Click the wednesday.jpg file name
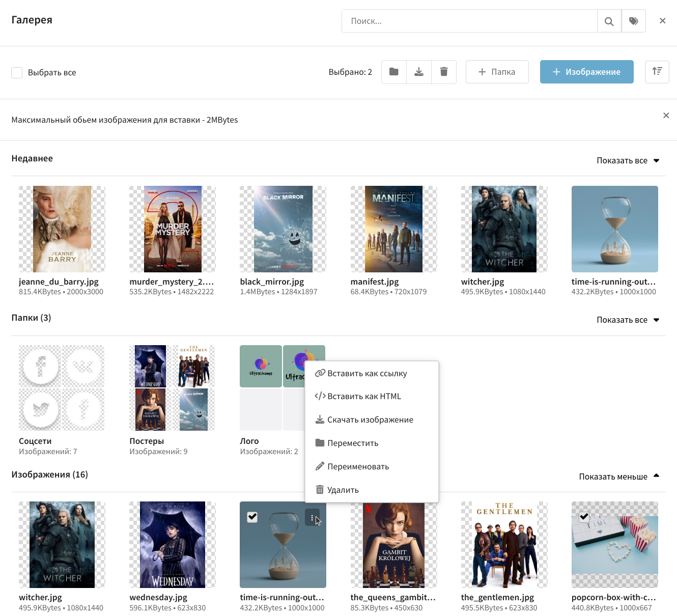The height and width of the screenshot is (616, 677). (x=158, y=597)
